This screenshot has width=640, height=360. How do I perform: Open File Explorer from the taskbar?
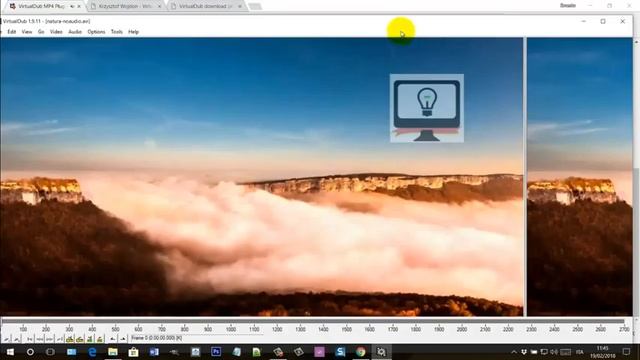[113, 352]
